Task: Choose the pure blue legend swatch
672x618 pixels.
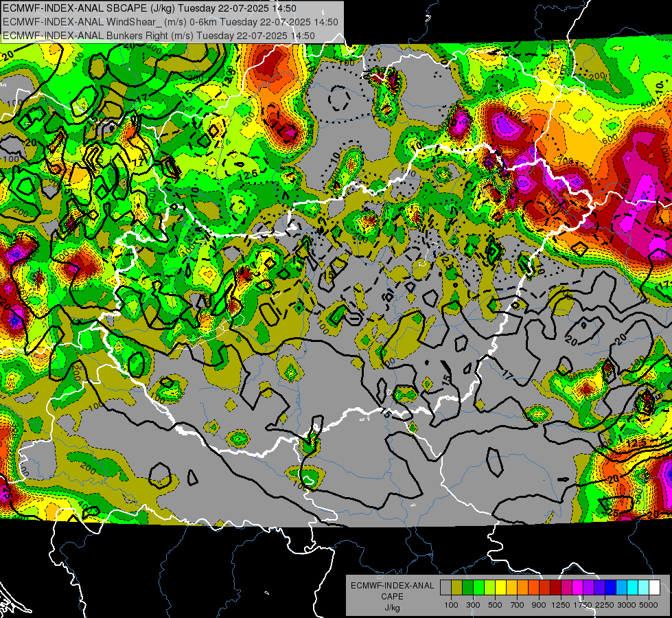Action: (x=611, y=587)
